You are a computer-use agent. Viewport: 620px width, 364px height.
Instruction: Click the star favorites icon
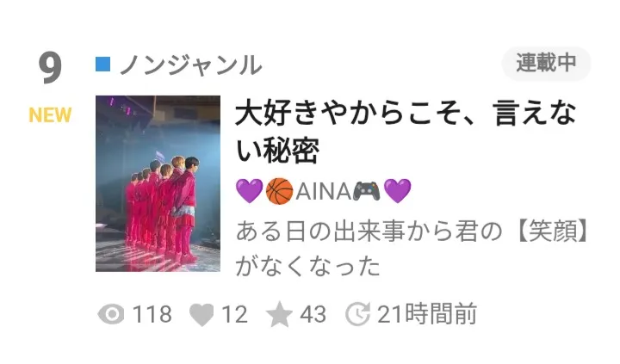(x=279, y=315)
